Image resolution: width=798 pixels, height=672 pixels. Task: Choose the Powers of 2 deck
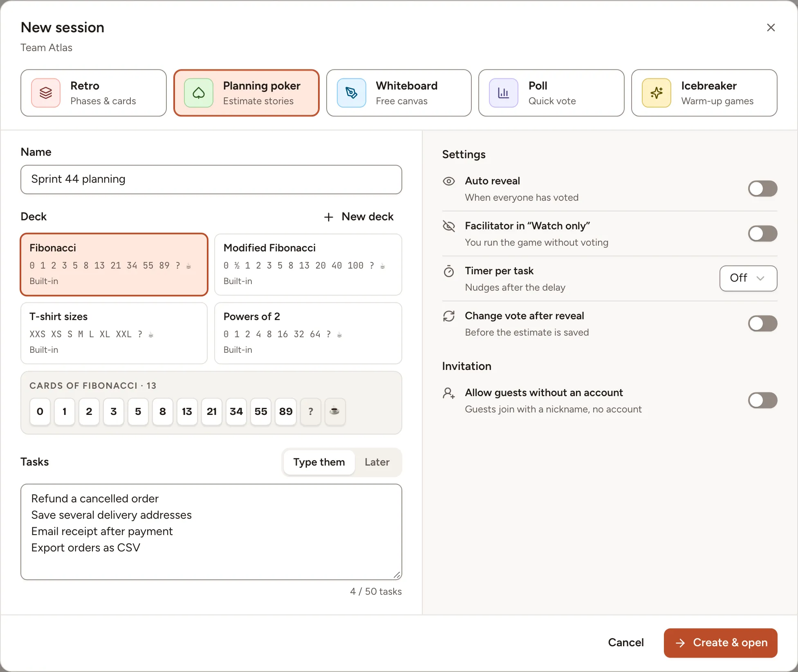click(x=308, y=333)
